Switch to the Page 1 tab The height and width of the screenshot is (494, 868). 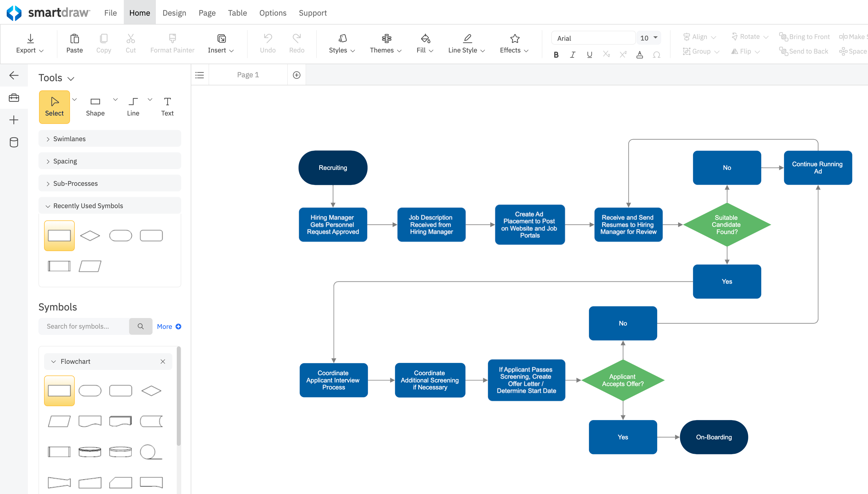tap(248, 75)
